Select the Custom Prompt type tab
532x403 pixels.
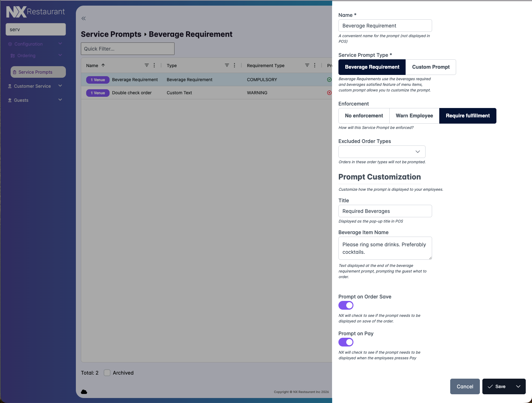431,67
